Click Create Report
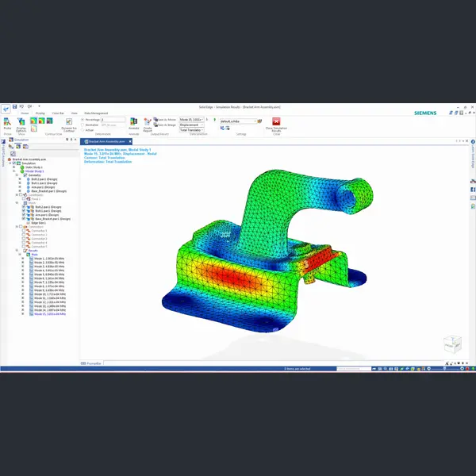476x476 pixels. pos(148,125)
